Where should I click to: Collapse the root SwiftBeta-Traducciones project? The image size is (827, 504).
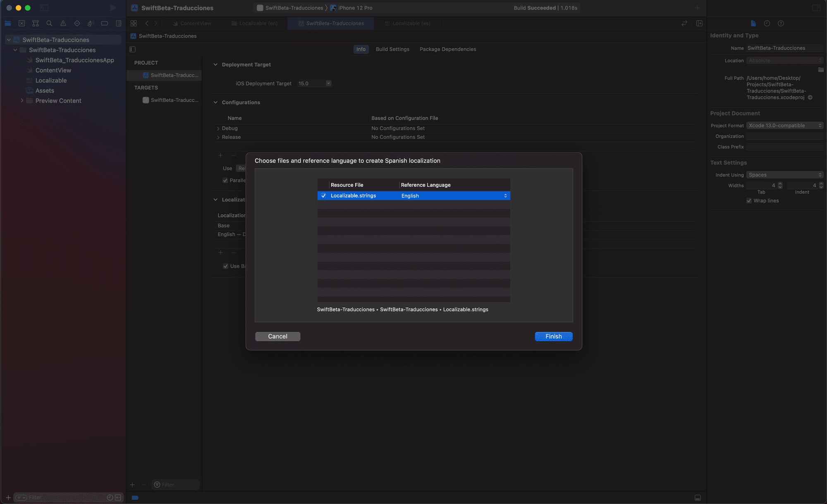point(9,40)
